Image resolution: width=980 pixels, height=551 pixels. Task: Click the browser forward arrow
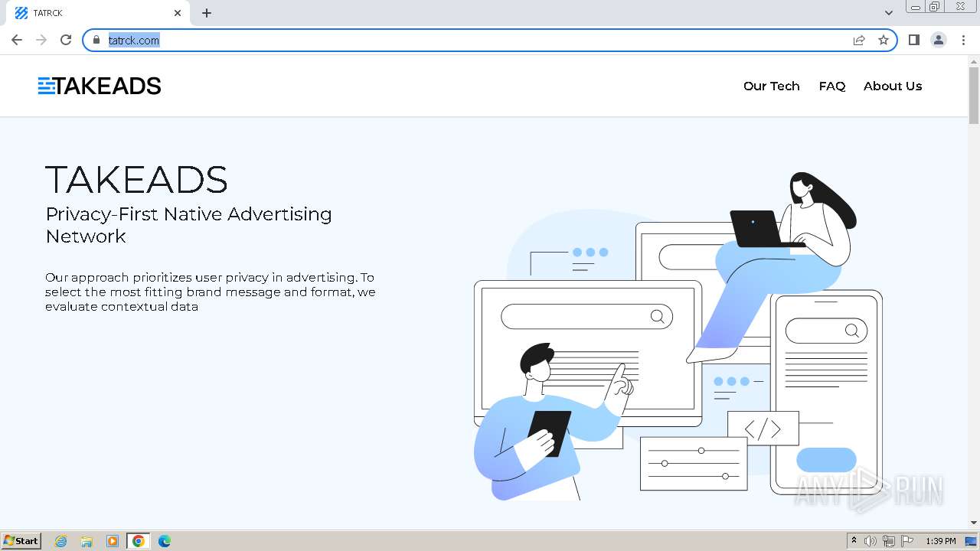point(41,40)
